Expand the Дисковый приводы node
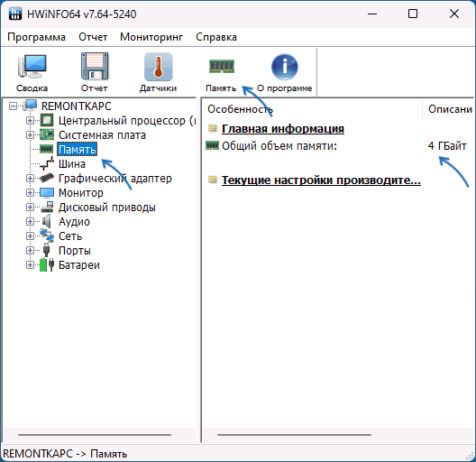This screenshot has width=476, height=462. 30,207
